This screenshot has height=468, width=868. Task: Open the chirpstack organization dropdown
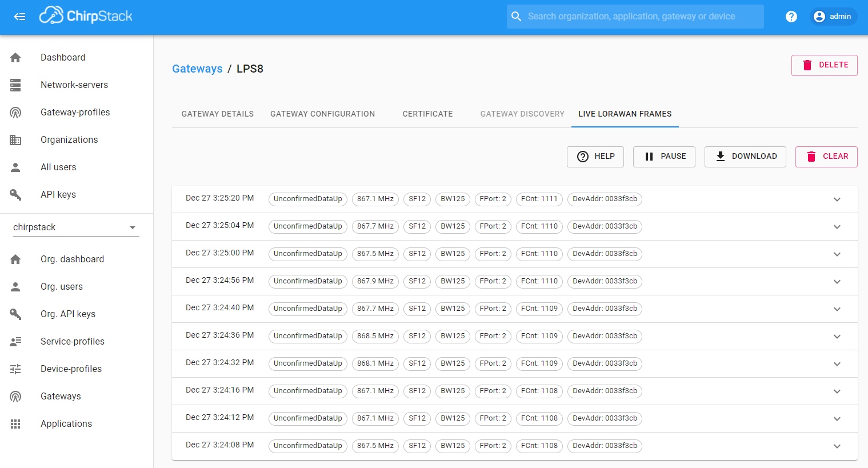click(76, 227)
